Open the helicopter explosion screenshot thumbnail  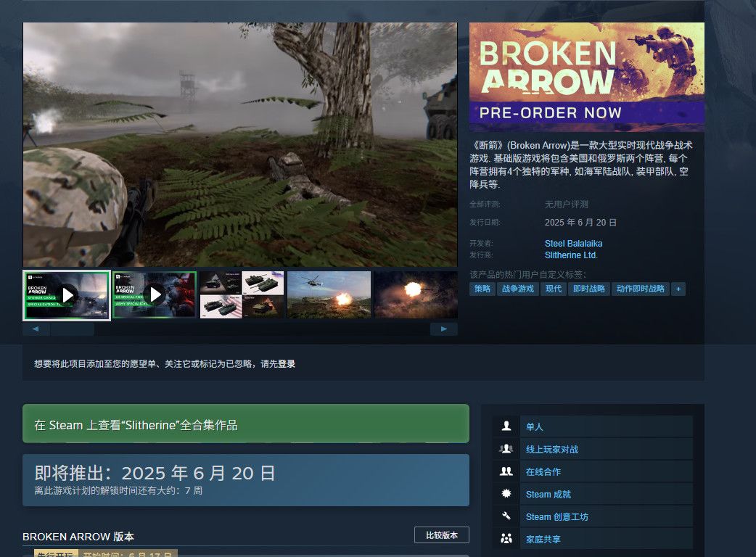click(x=329, y=294)
